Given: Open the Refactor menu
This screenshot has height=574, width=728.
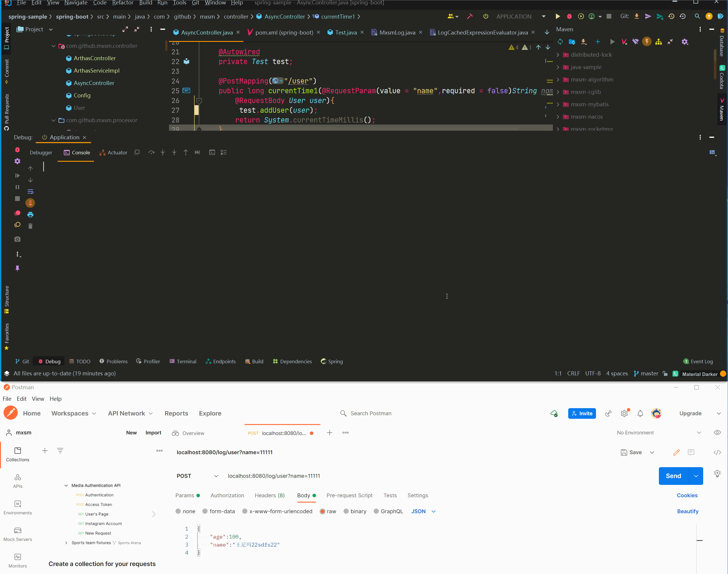Looking at the screenshot, I should (x=122, y=3).
